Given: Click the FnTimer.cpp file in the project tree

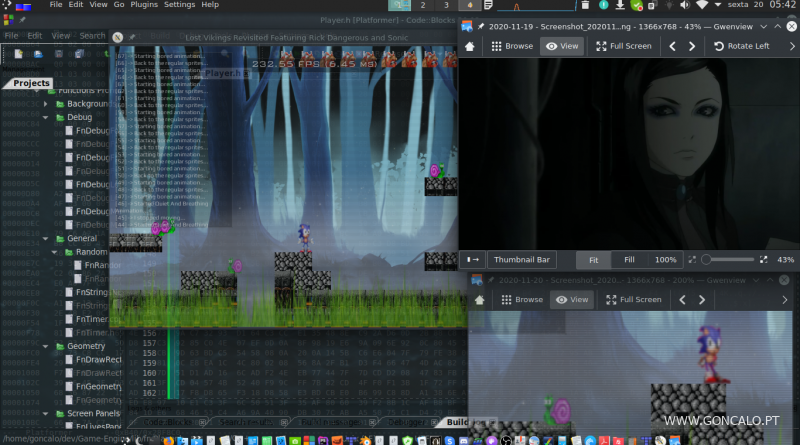Looking at the screenshot, I should point(92,319).
